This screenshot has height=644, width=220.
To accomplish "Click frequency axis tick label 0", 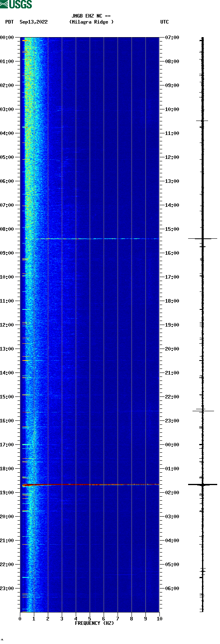I will tap(20, 619).
